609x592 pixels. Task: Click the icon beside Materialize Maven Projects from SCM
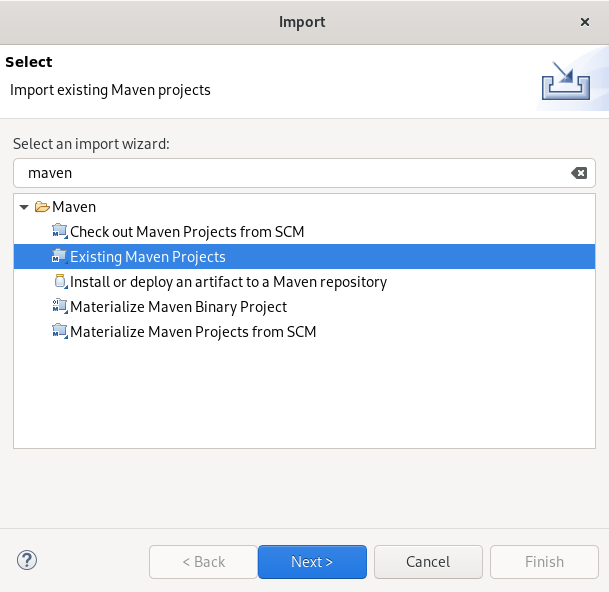point(60,332)
